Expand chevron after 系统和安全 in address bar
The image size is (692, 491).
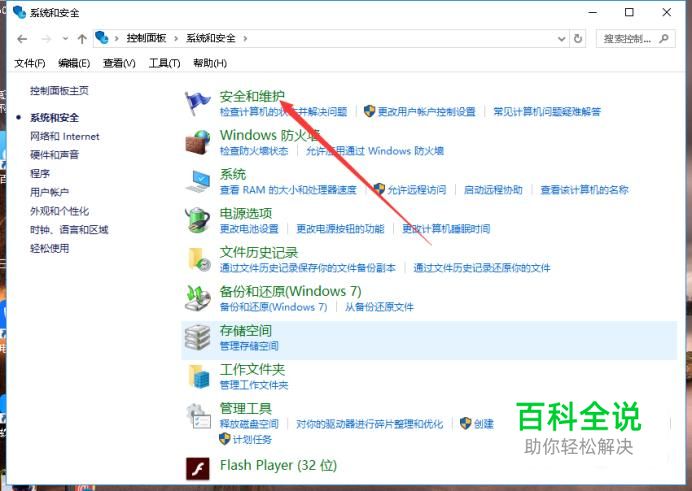[245, 38]
